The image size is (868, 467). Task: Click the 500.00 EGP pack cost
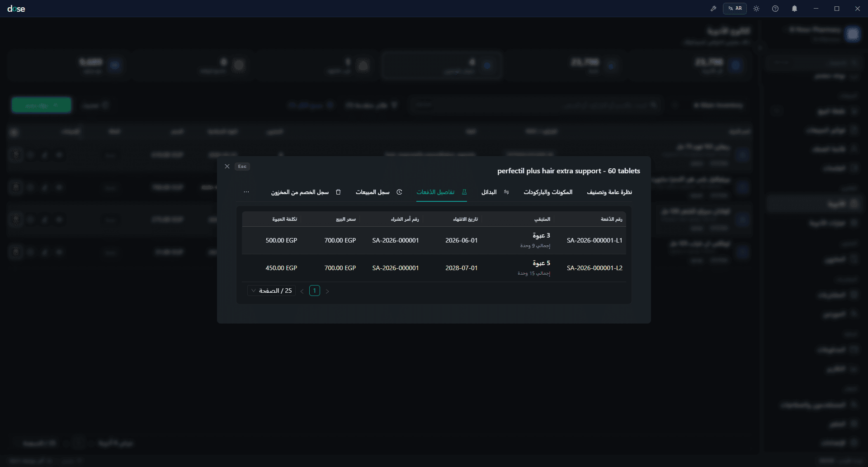(x=281, y=240)
